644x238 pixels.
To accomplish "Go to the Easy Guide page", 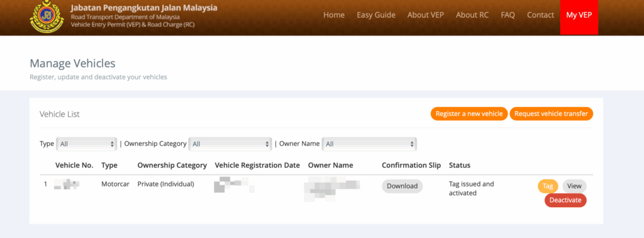I will [x=376, y=15].
